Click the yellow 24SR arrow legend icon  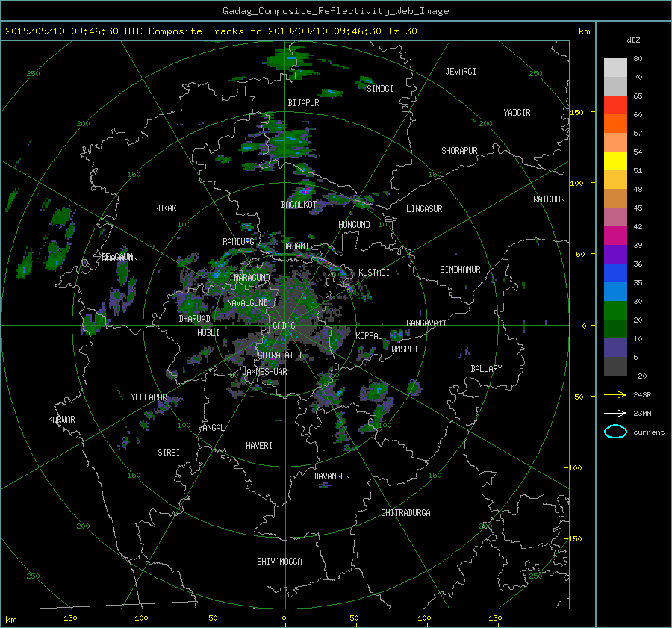pos(615,395)
